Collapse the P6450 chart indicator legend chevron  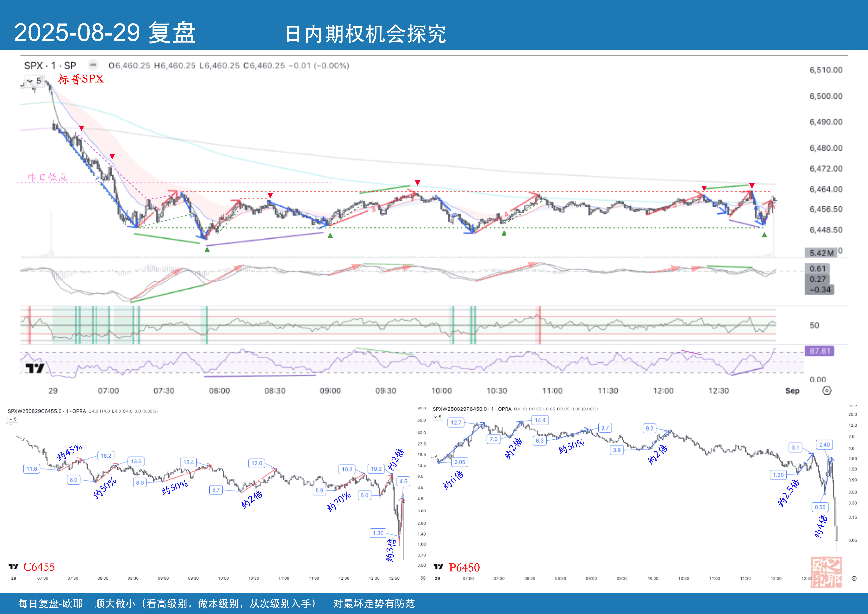point(436,417)
